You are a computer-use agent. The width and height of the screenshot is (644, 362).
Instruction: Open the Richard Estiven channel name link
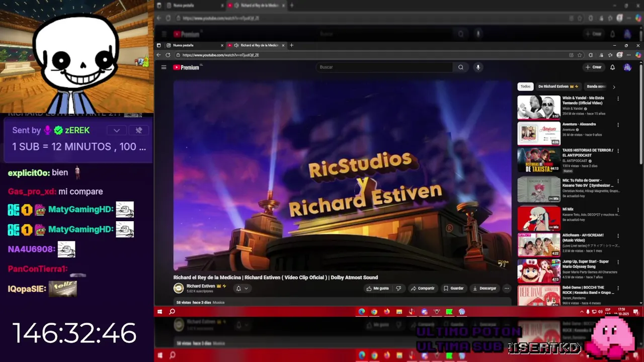tap(201, 286)
